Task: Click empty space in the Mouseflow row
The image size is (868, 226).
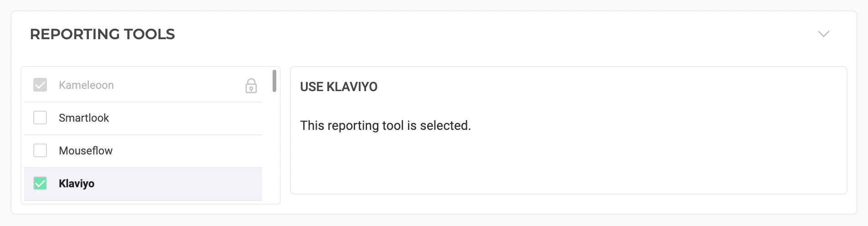Action: pyautogui.click(x=182, y=151)
